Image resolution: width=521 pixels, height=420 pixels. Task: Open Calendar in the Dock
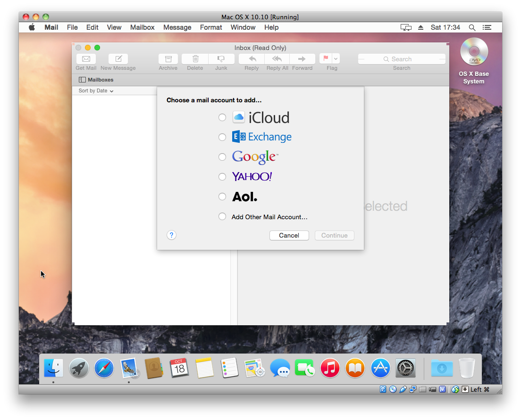pyautogui.click(x=179, y=368)
